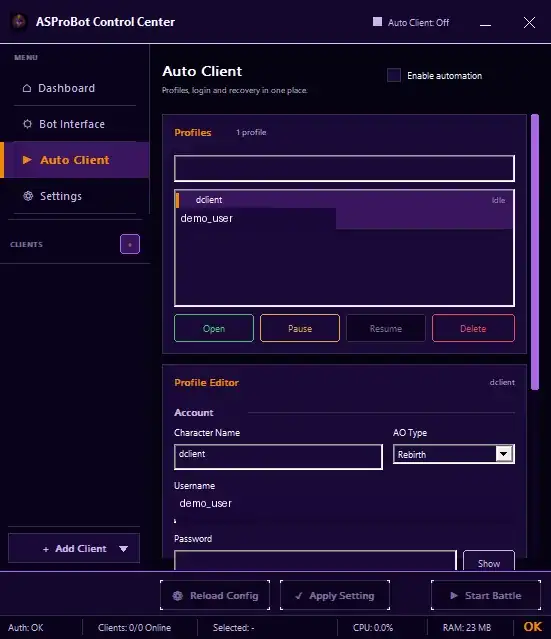
Task: Click the ASProBot app logo icon
Action: pyautogui.click(x=19, y=22)
